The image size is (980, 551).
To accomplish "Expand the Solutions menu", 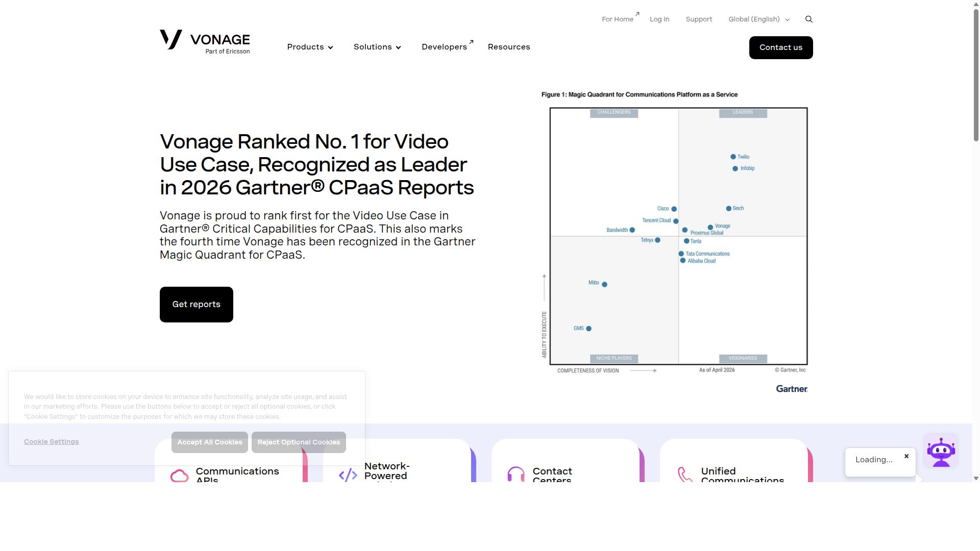I will click(x=378, y=47).
